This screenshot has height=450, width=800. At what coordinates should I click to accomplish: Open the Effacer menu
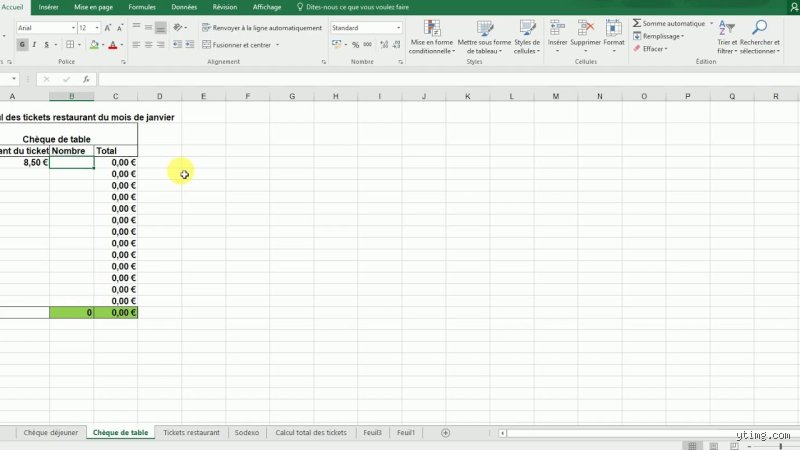(x=651, y=49)
